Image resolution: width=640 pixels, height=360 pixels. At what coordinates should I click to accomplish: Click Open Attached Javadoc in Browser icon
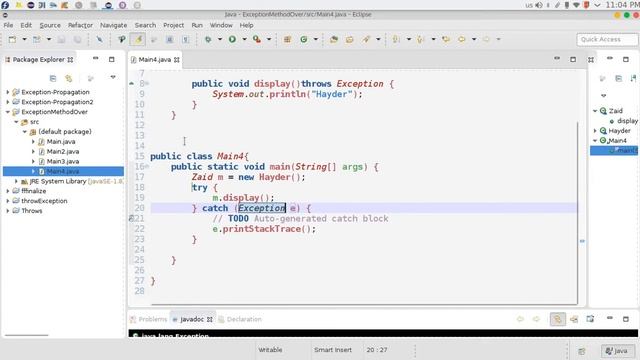coord(590,319)
